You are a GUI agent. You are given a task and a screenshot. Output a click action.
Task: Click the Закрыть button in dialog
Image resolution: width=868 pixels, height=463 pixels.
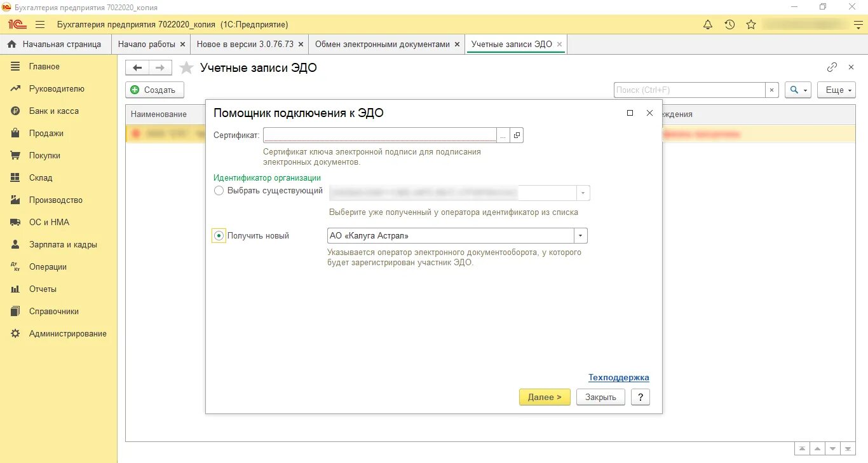point(600,397)
